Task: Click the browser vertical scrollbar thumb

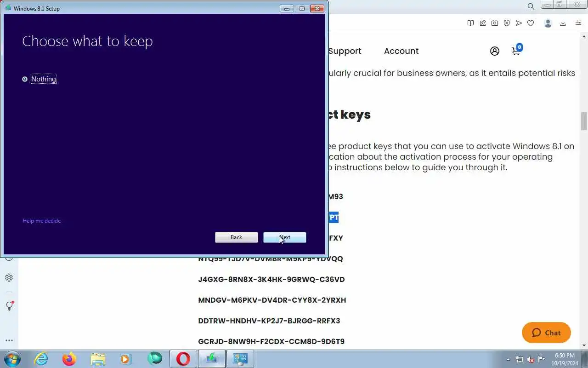Action: coord(584,121)
